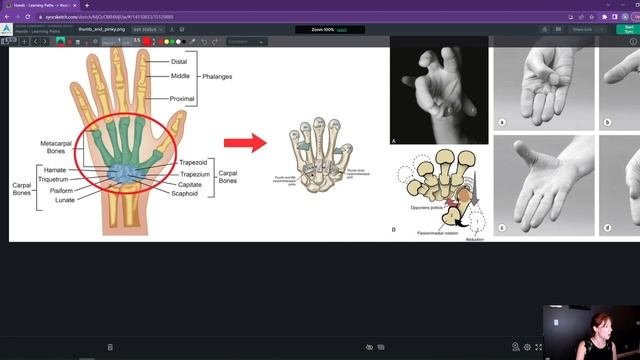Open the info icon at top right

pos(633,42)
